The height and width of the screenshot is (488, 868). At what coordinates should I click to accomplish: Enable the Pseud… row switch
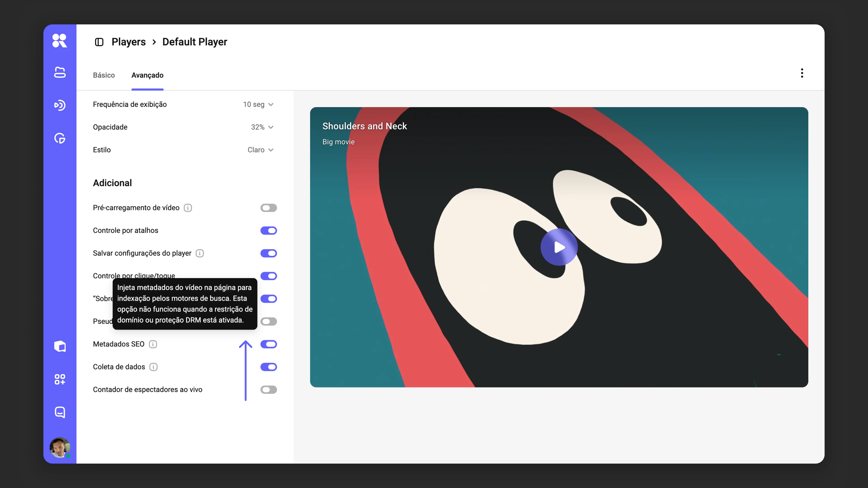(269, 321)
